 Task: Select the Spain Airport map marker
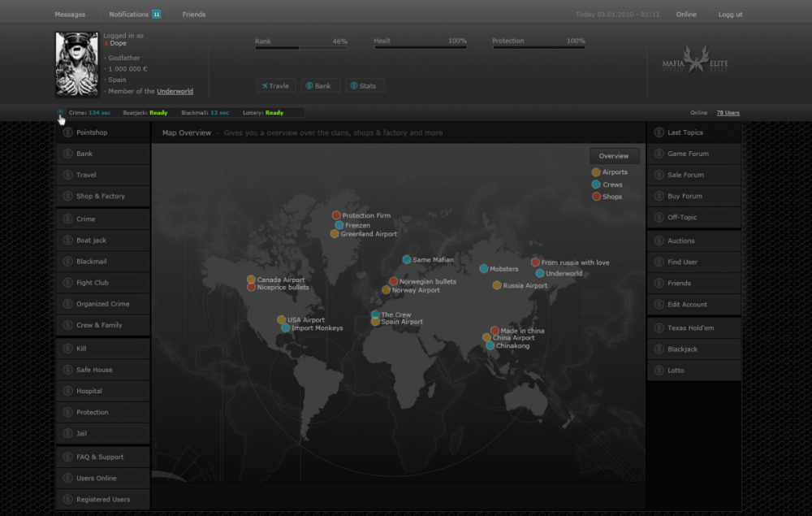(375, 322)
